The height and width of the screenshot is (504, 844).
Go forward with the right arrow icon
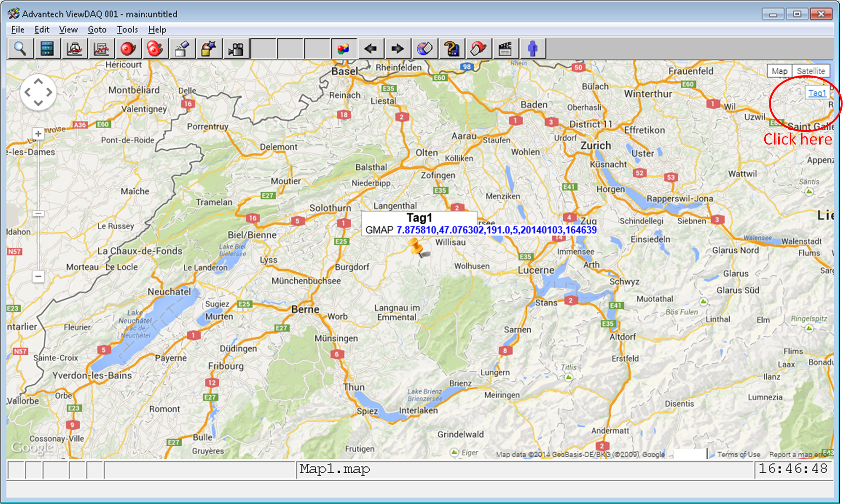coord(398,48)
